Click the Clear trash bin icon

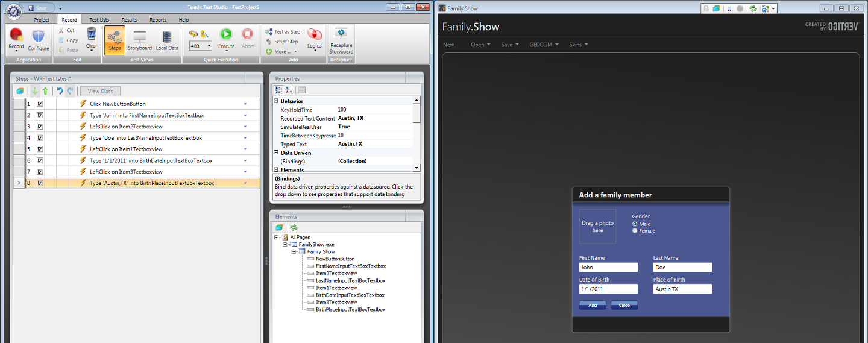point(92,34)
